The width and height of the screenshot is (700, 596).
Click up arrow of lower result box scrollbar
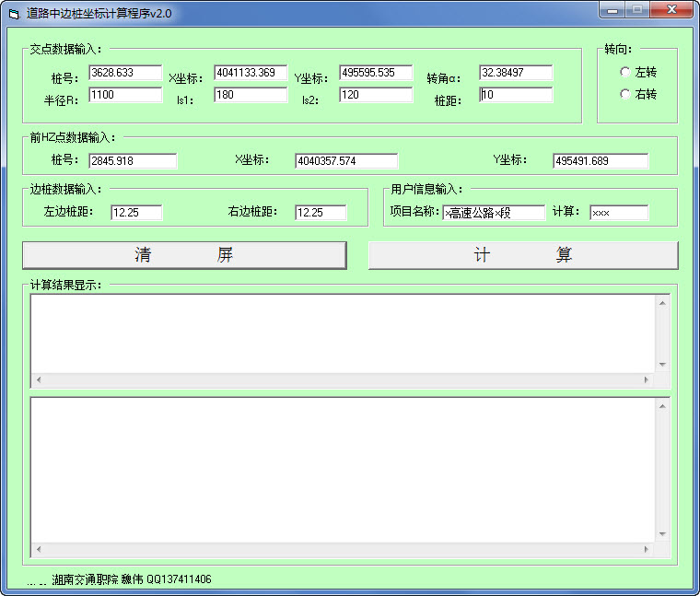[x=662, y=406]
